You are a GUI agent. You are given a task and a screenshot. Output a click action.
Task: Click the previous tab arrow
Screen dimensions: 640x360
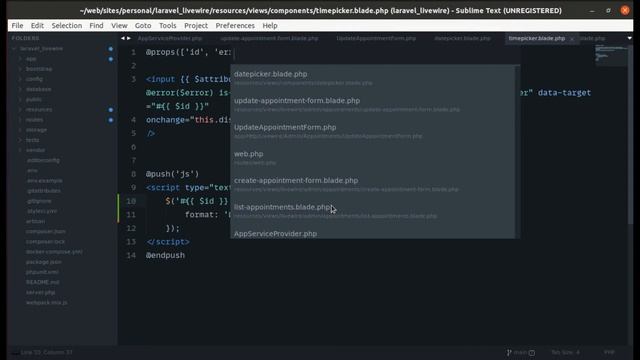click(122, 38)
